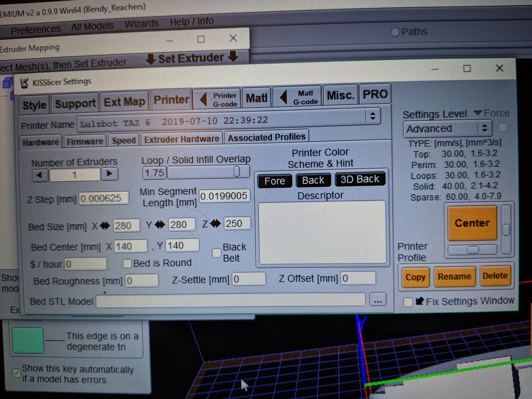Switch to the Misc. tab
This screenshot has height=399, width=532.
[x=340, y=96]
